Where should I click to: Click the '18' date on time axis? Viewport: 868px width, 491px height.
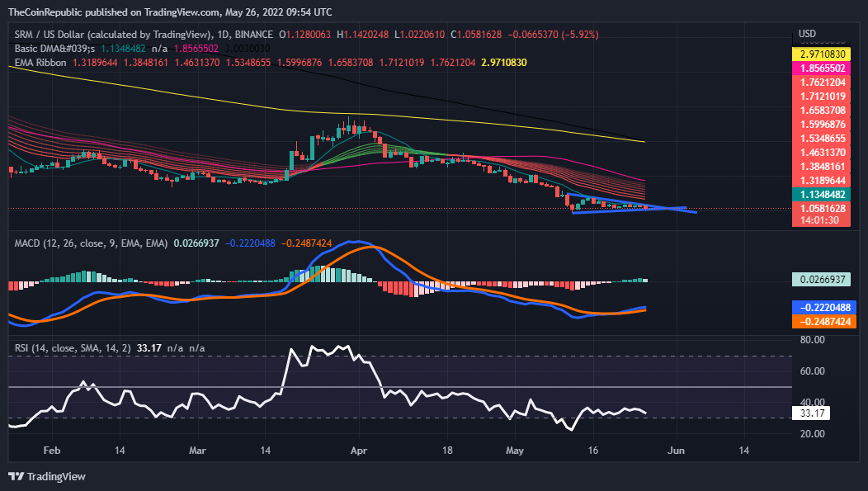(447, 451)
